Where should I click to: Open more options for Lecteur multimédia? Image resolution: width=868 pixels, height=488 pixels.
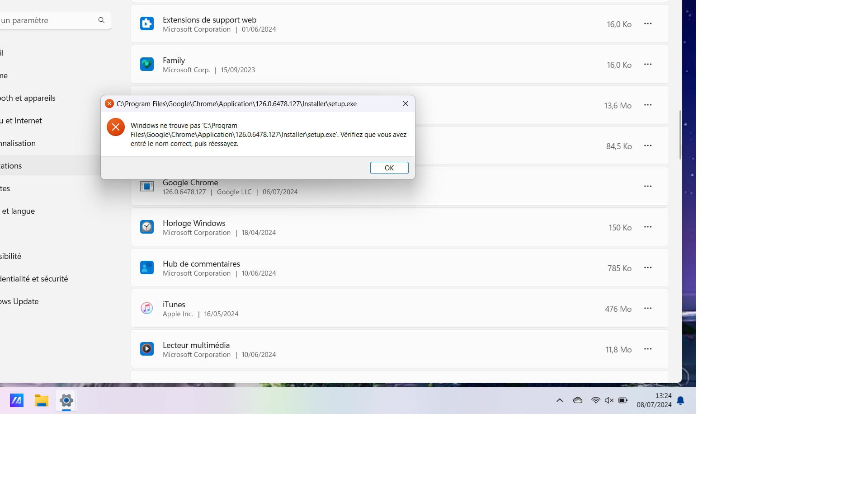click(x=648, y=349)
